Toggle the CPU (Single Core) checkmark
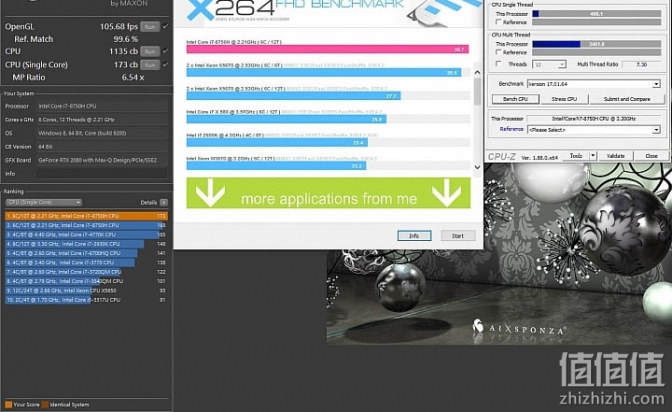 coord(165,64)
